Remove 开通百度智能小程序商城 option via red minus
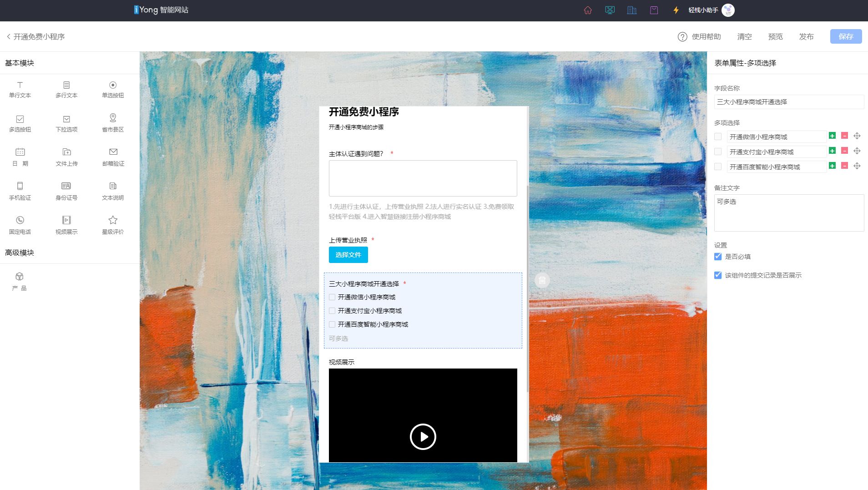 [844, 167]
